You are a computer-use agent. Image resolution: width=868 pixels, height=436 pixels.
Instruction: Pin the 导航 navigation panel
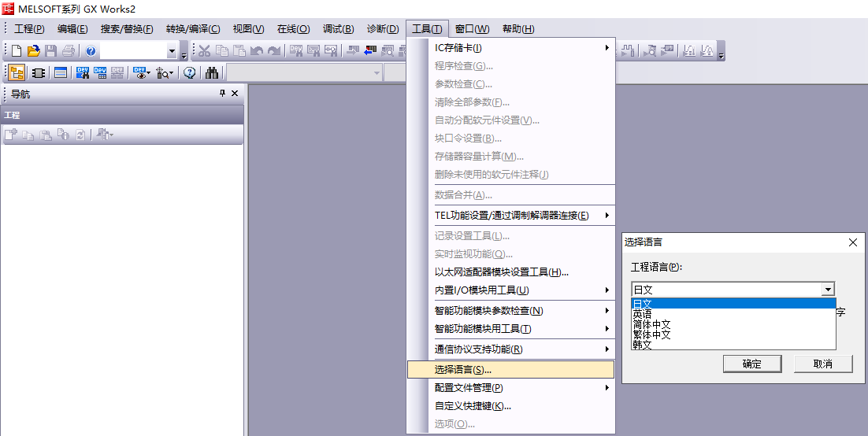pos(222,94)
